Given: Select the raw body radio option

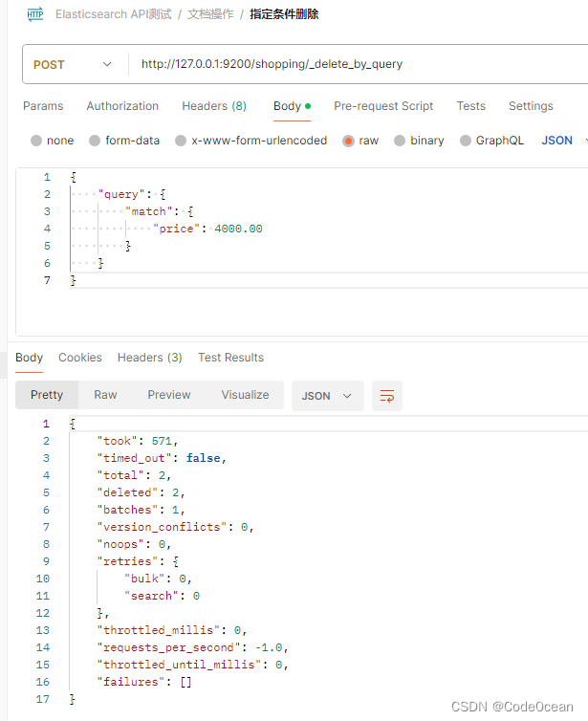Looking at the screenshot, I should point(348,141).
